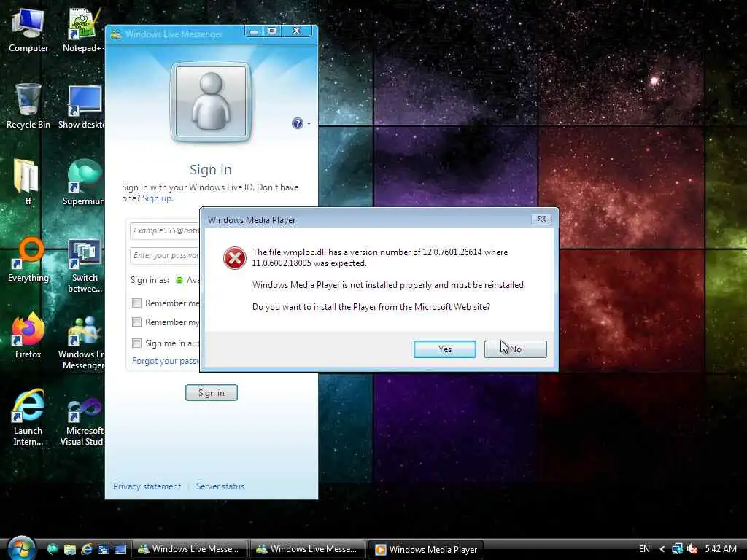Screen dimensions: 747x560
Task: Expand the dropdown arrow next to help icon
Action: pyautogui.click(x=309, y=124)
